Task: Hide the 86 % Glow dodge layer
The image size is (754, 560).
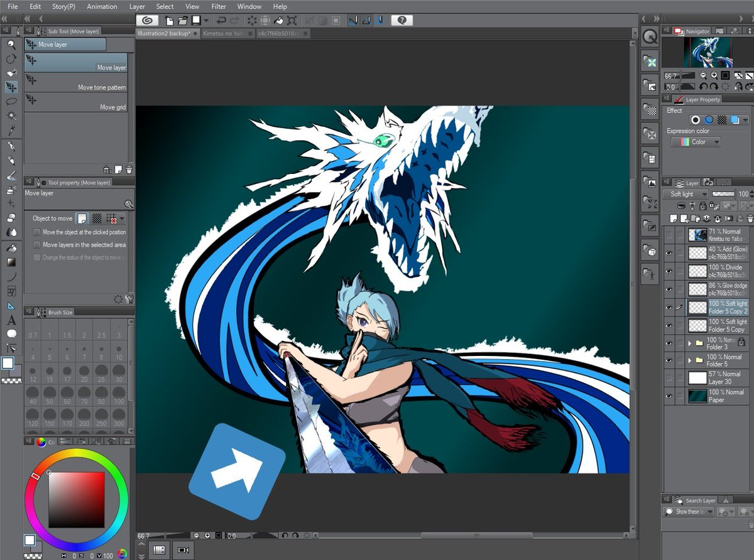Action: click(x=669, y=289)
